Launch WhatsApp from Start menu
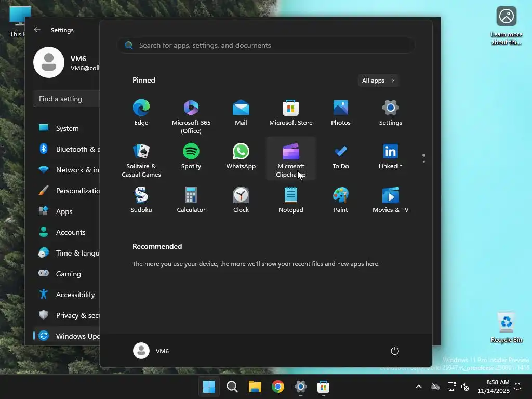Image resolution: width=532 pixels, height=399 pixels. tap(241, 156)
